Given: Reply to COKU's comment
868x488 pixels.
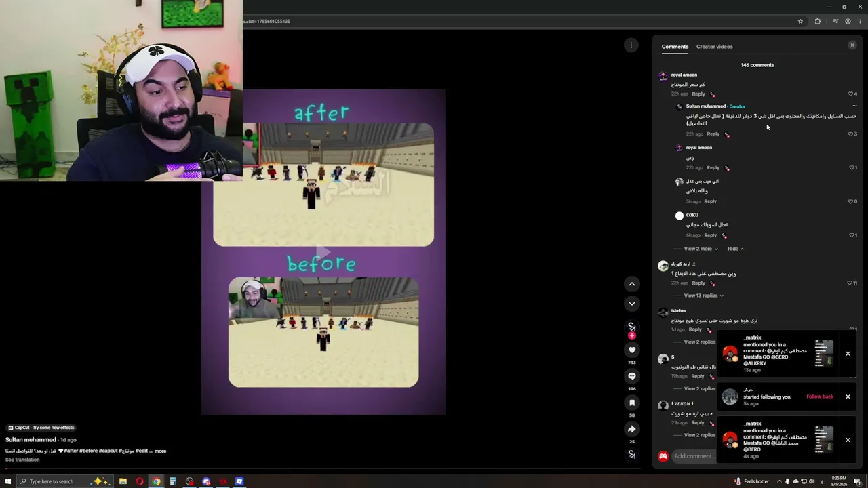Looking at the screenshot, I should pyautogui.click(x=710, y=235).
